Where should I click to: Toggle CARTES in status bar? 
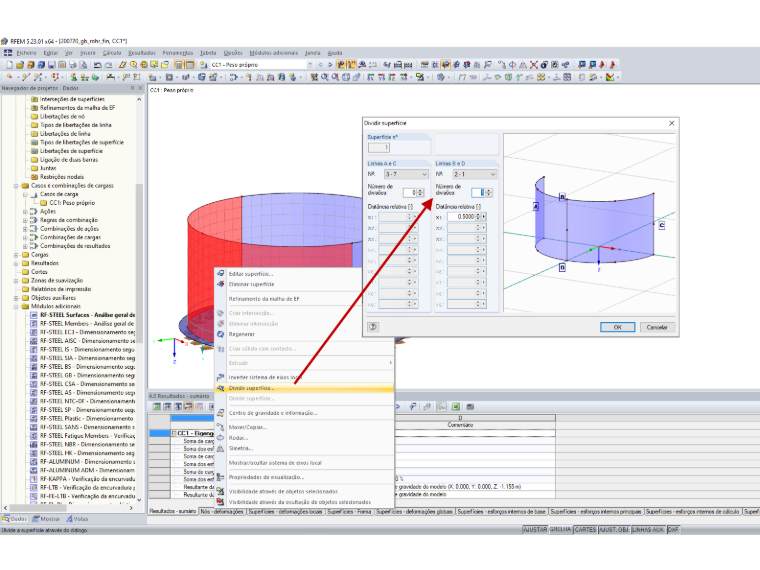point(585,530)
